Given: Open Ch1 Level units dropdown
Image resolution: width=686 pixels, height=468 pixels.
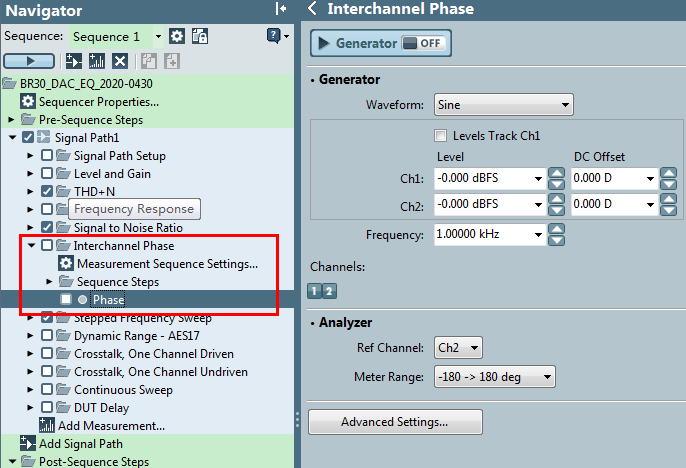Looking at the screenshot, I should point(538,178).
